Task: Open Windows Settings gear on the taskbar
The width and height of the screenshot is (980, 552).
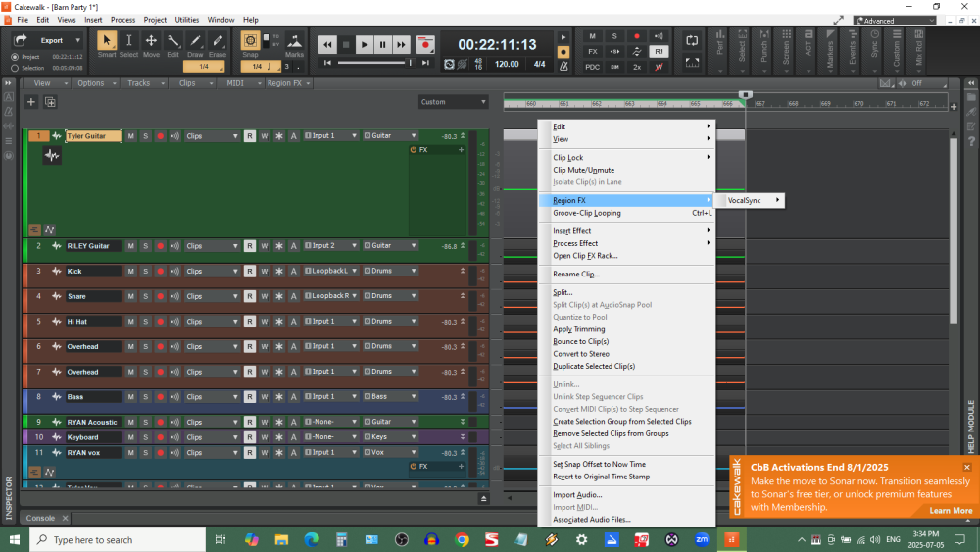Action: (581, 539)
